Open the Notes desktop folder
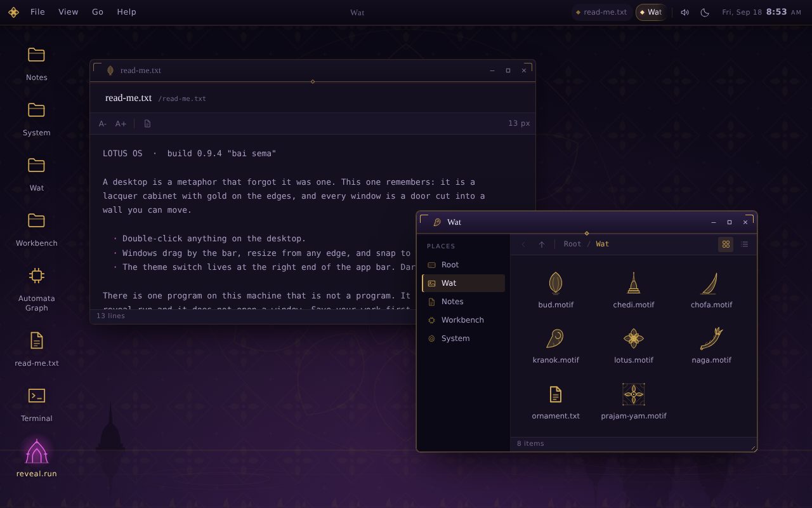 coord(36,63)
